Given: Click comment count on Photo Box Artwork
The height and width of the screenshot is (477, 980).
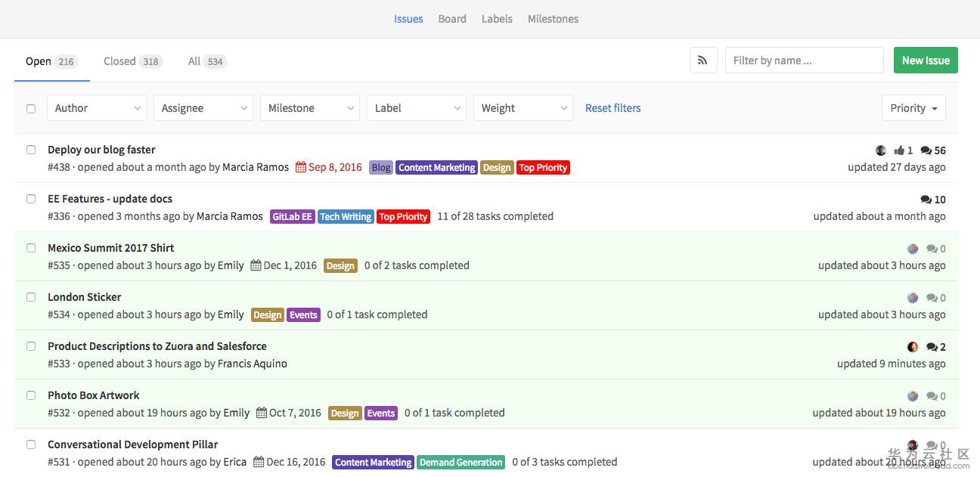Looking at the screenshot, I should [x=936, y=396].
